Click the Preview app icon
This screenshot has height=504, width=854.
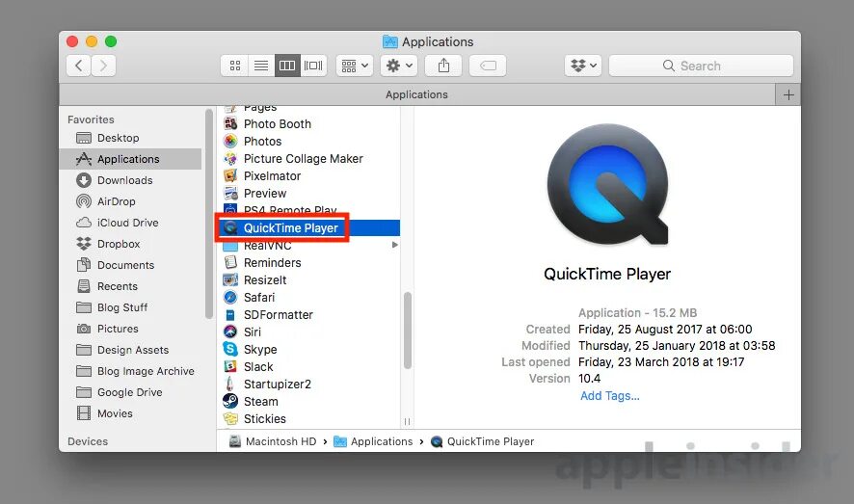(x=230, y=194)
